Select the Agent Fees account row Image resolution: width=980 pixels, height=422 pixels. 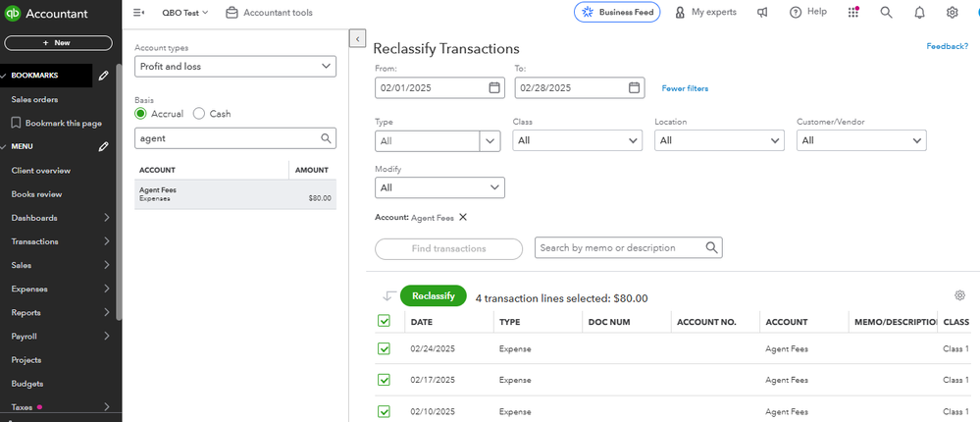click(235, 194)
